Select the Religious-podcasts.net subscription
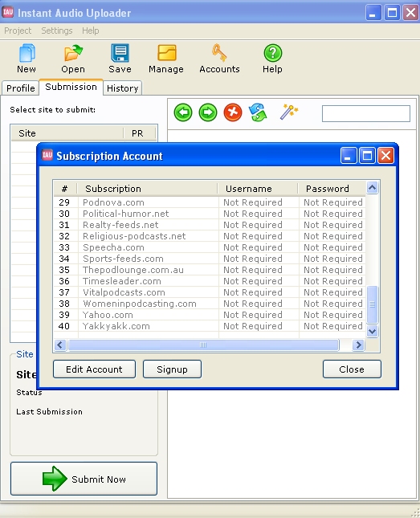Viewport: 420px width, 518px height. click(210, 236)
